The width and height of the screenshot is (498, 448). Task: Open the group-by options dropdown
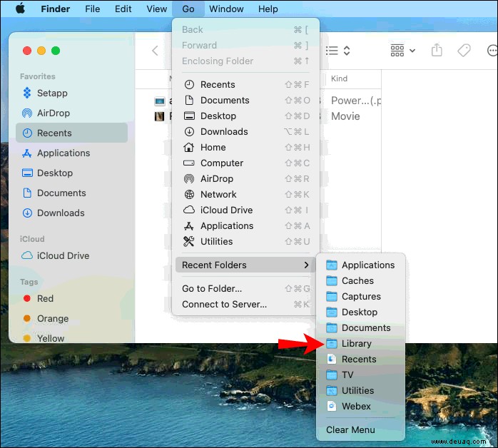click(402, 51)
